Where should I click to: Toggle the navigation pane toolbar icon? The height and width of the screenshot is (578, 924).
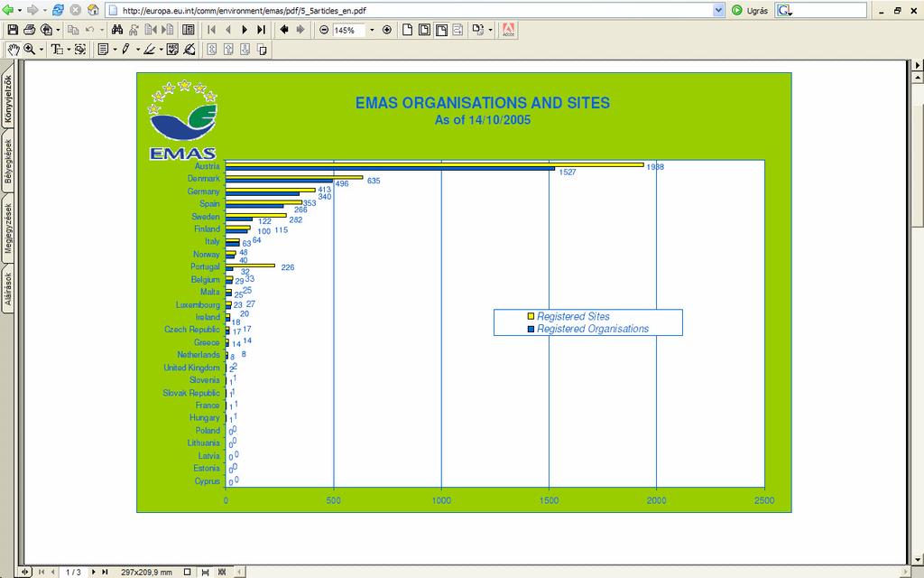pos(189,30)
